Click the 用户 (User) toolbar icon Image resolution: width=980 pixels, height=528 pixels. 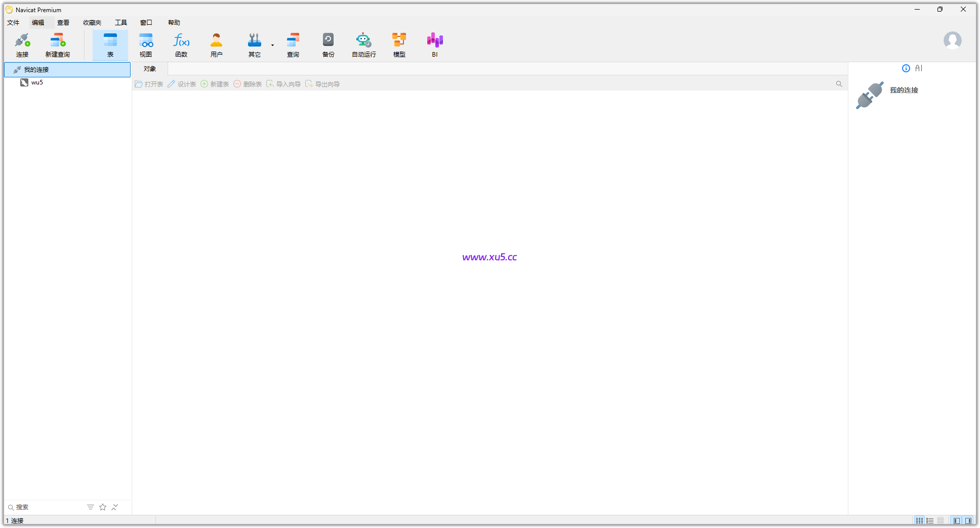point(217,45)
